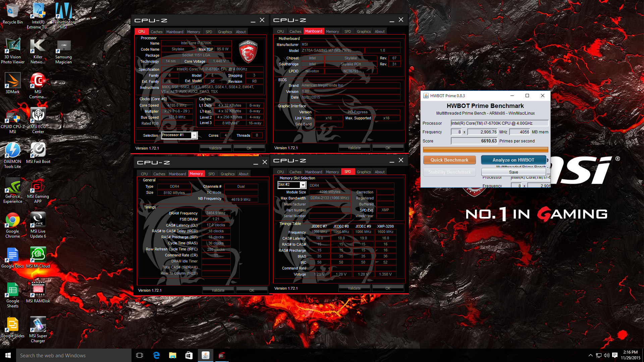Open the Recycle Bin desktop icon

(13, 13)
